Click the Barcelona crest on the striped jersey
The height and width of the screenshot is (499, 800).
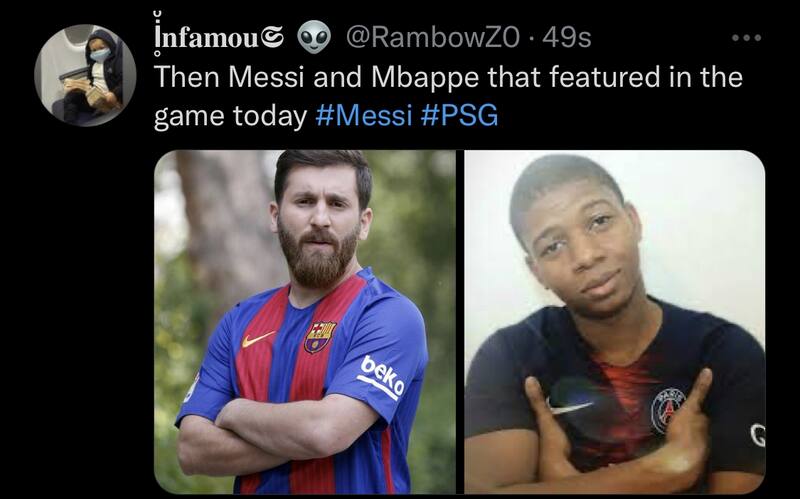point(319,337)
